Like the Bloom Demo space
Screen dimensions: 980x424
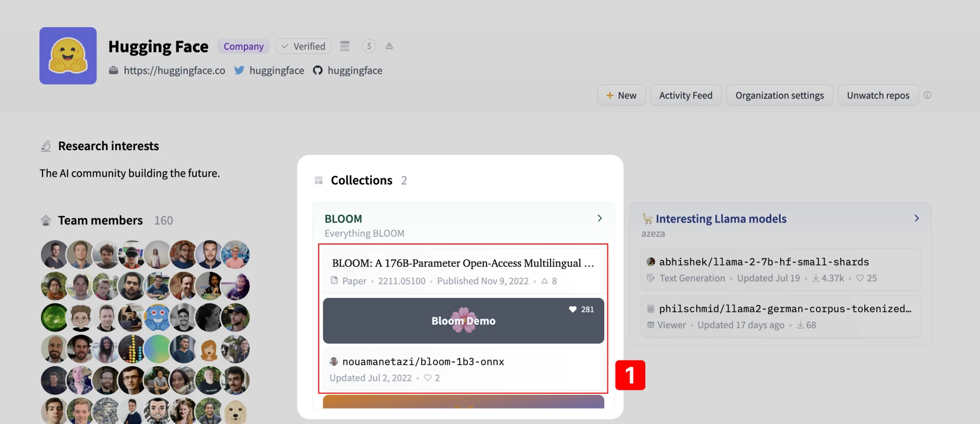[x=573, y=309]
